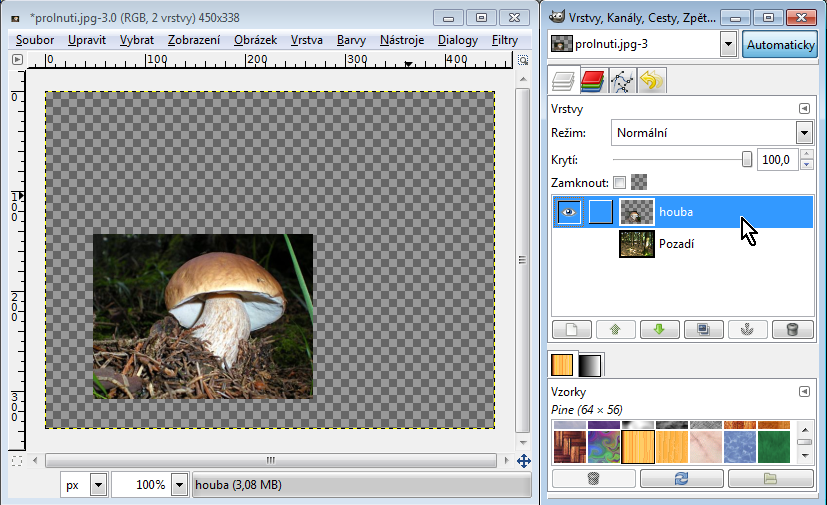Screen dimensions: 827x505
Task: Toggle the Zamknout lock pixels checkbox
Action: 620,183
